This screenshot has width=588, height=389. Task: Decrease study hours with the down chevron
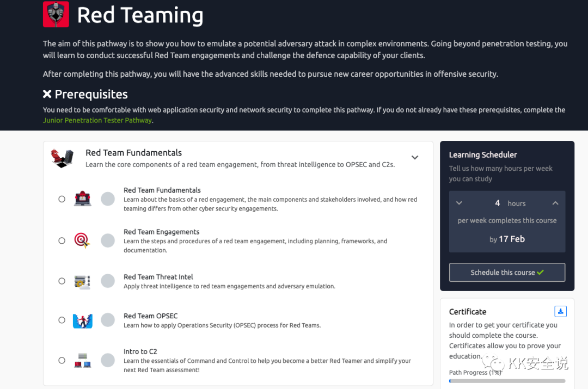tap(459, 203)
